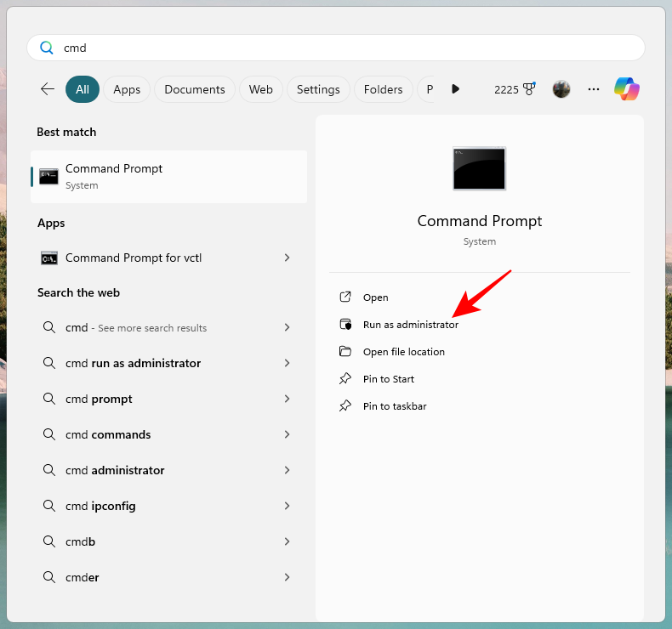672x629 pixels.
Task: Select cmd ipconfig suggestion text
Action: coord(100,506)
